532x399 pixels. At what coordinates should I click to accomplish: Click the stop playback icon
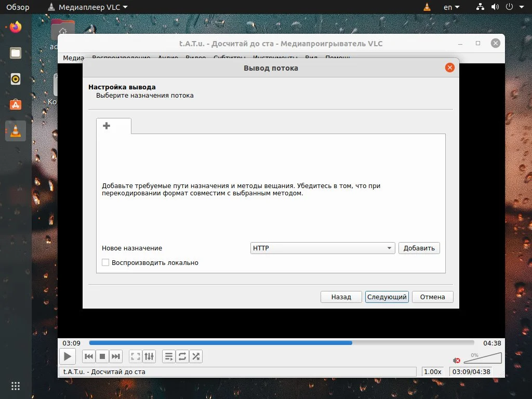click(x=102, y=356)
